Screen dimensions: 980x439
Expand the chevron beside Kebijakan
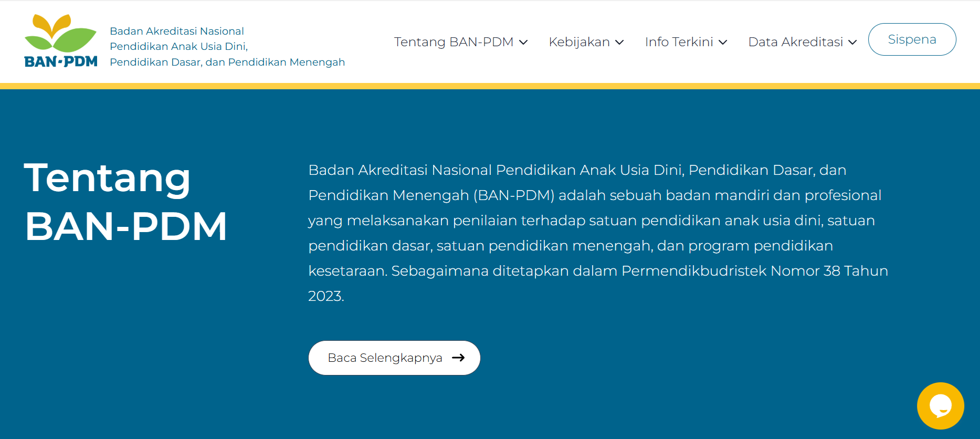coord(619,43)
